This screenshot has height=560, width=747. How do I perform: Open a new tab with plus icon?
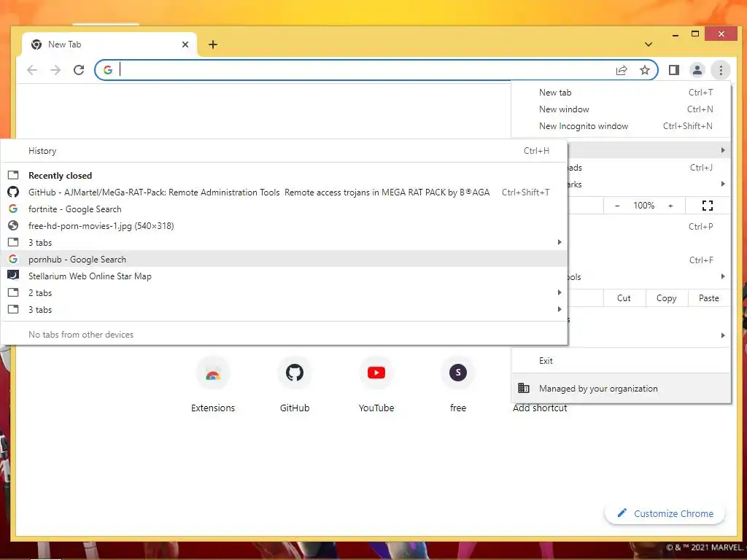213,44
